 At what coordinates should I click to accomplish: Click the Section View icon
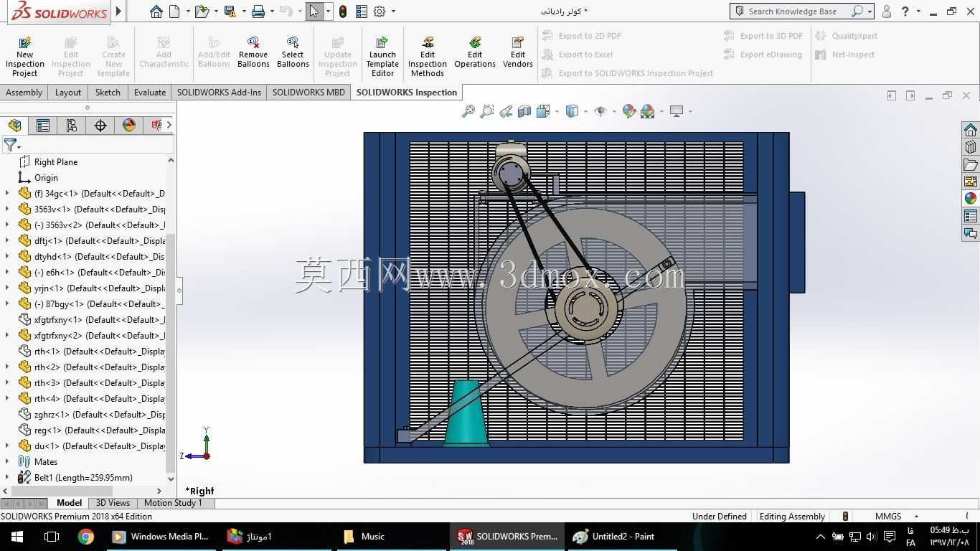tap(524, 111)
